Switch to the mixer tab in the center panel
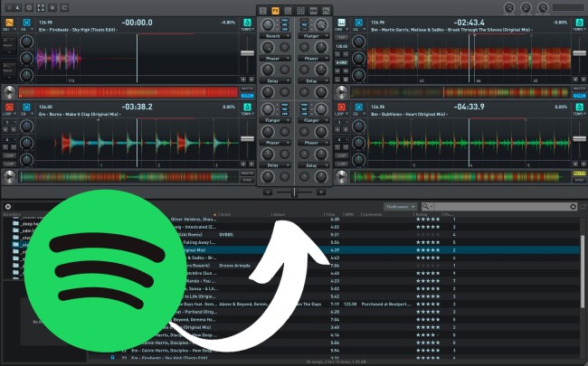 tap(263, 11)
